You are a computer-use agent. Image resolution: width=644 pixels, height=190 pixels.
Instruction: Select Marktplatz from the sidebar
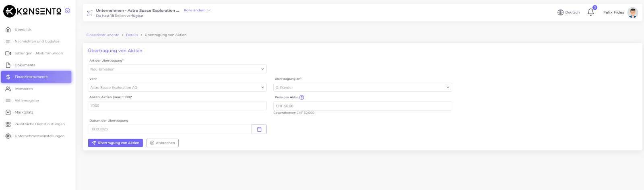pyautogui.click(x=24, y=112)
